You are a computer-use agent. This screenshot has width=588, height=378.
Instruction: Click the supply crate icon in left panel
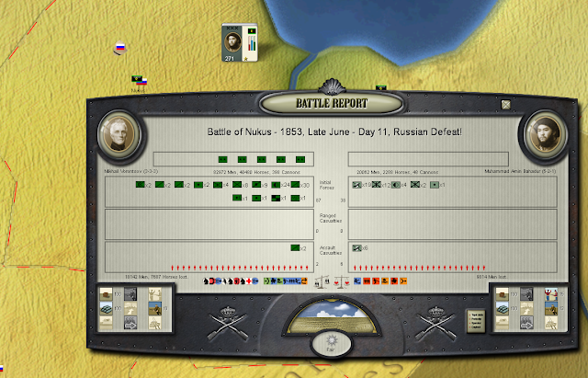coord(107,294)
